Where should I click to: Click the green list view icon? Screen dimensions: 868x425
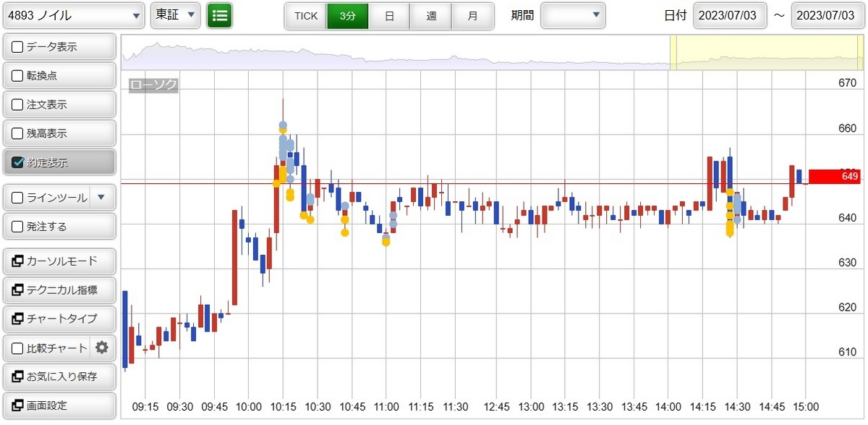pos(219,15)
